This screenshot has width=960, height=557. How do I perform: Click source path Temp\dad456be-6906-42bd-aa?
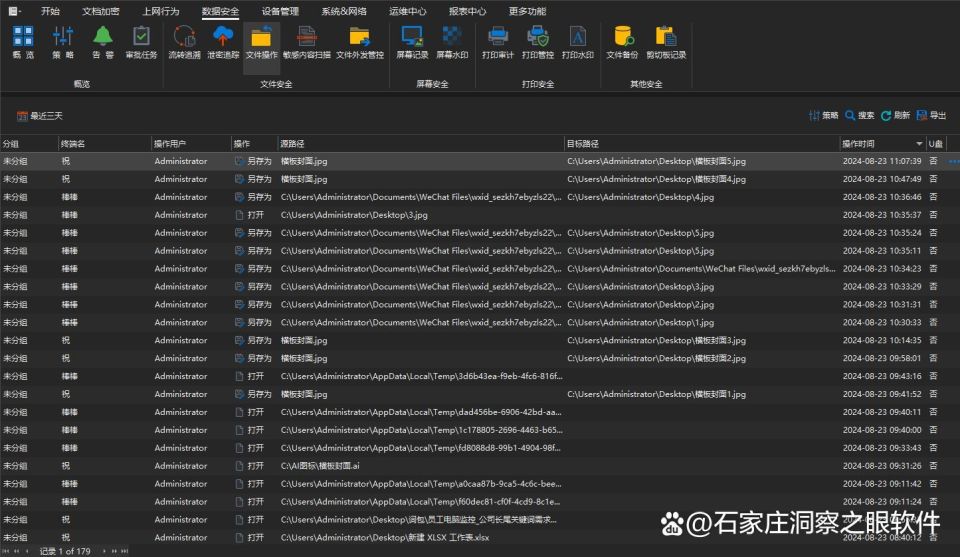tap(421, 412)
